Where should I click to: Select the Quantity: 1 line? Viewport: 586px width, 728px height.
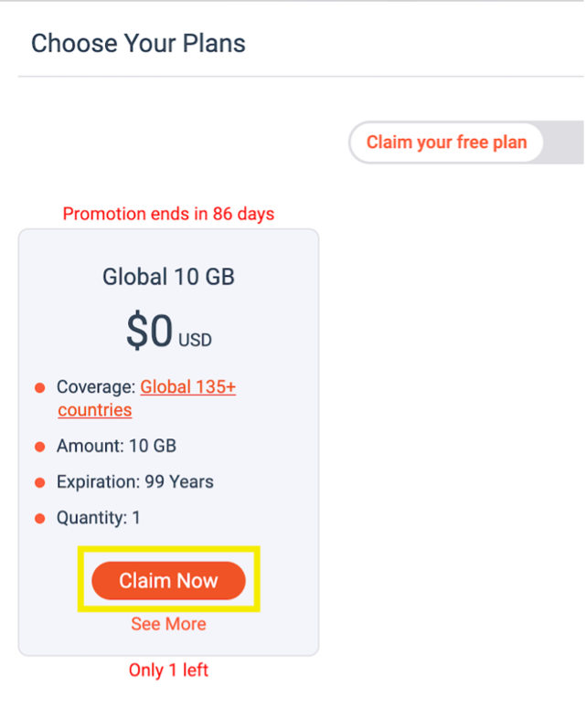[x=98, y=518]
